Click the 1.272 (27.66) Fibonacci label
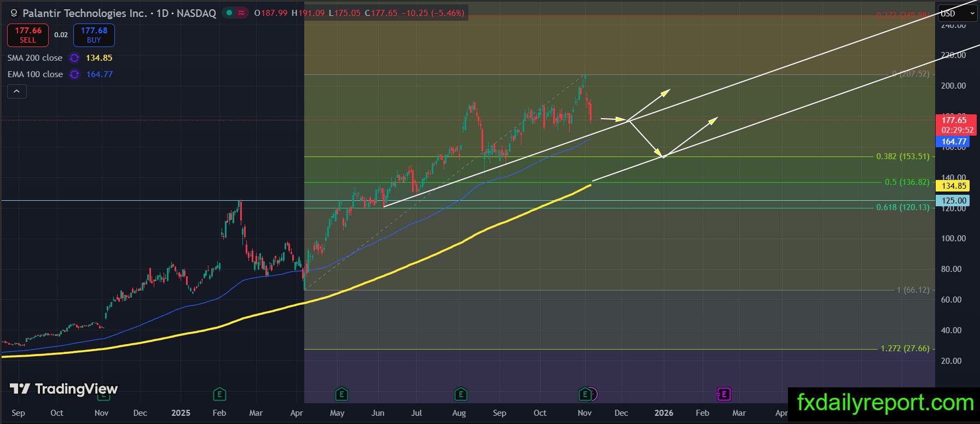Screen dimensions: 980x424 click(905, 349)
